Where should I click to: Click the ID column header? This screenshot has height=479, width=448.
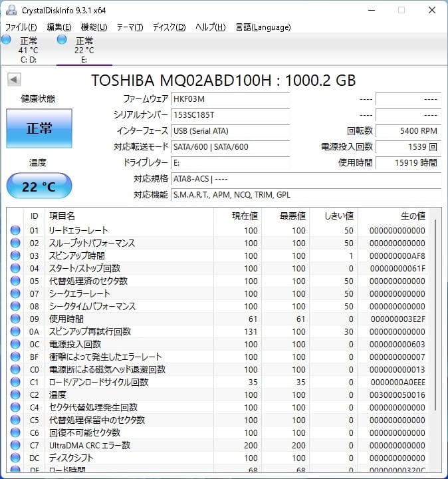34,216
